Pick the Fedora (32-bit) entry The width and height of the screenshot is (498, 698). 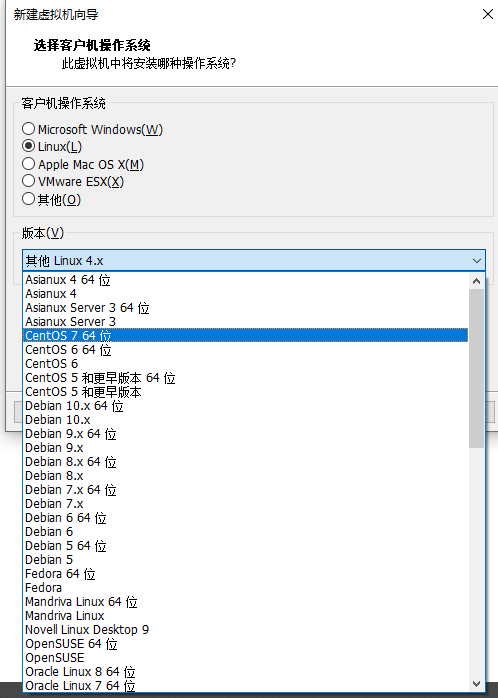click(x=245, y=588)
